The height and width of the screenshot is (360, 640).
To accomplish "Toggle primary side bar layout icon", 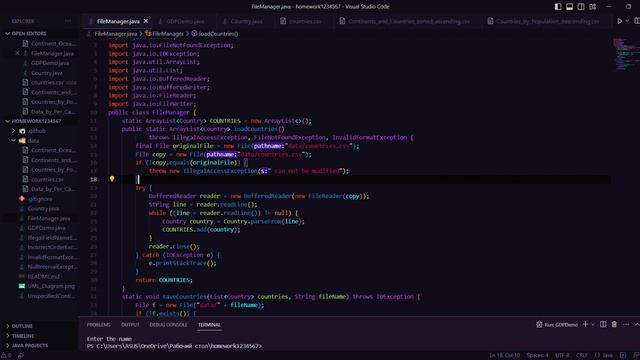I will [x=558, y=7].
